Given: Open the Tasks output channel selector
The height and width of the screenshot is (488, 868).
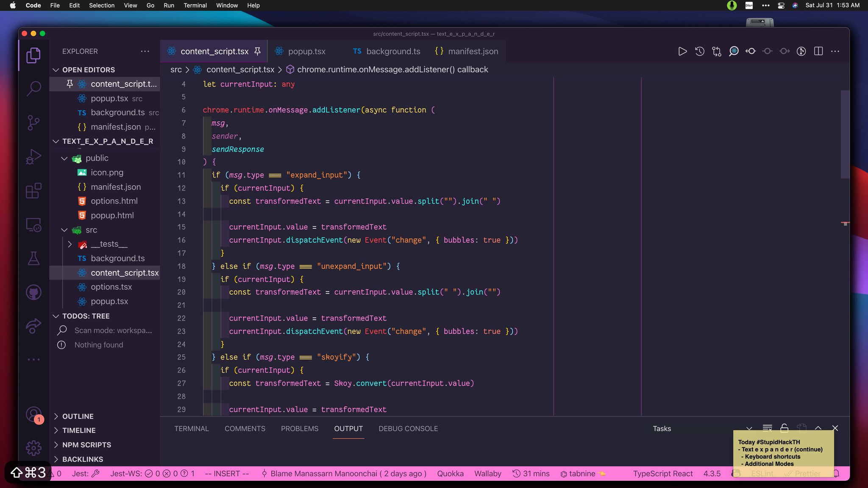Looking at the screenshot, I should (662, 429).
